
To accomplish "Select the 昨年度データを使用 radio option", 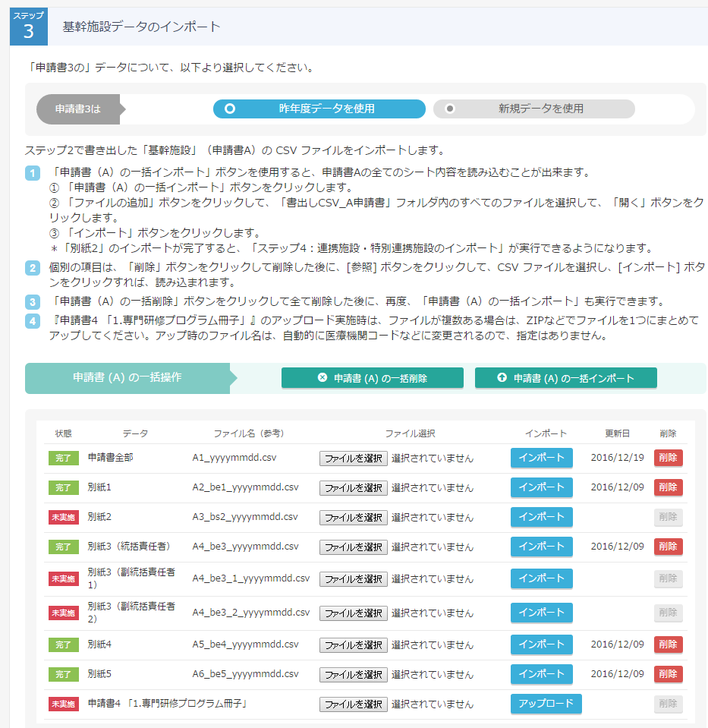I will (x=319, y=109).
